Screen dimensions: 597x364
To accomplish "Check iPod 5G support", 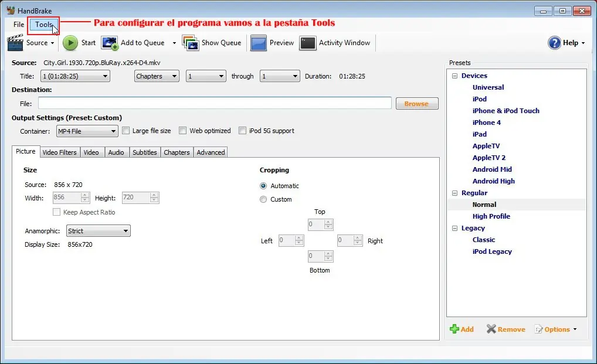I will [x=242, y=131].
